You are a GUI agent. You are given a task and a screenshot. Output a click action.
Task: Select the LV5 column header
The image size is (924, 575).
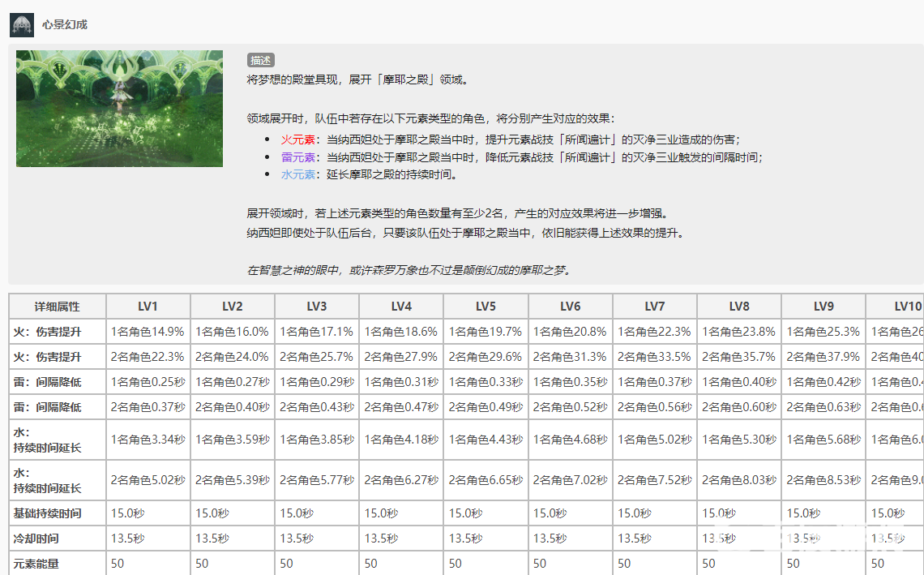click(486, 307)
